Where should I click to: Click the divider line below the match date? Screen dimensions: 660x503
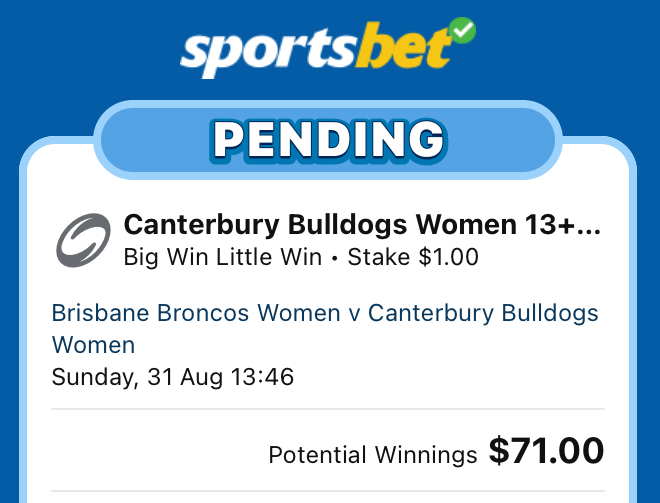point(328,409)
